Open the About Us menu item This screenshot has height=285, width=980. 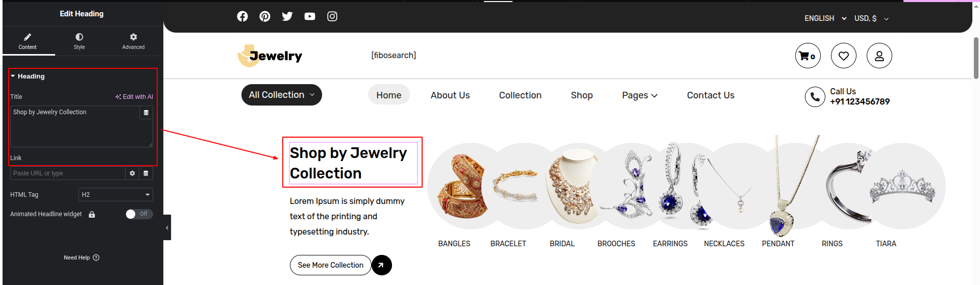[450, 95]
